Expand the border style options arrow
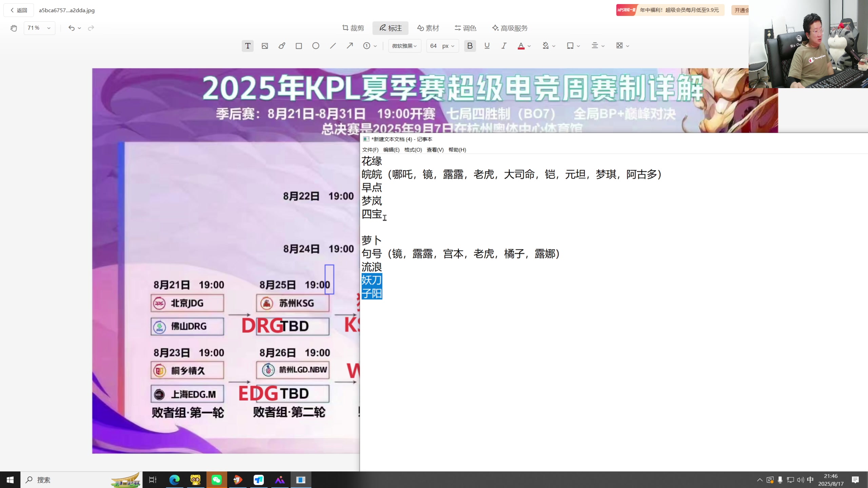868x488 pixels. point(578,46)
